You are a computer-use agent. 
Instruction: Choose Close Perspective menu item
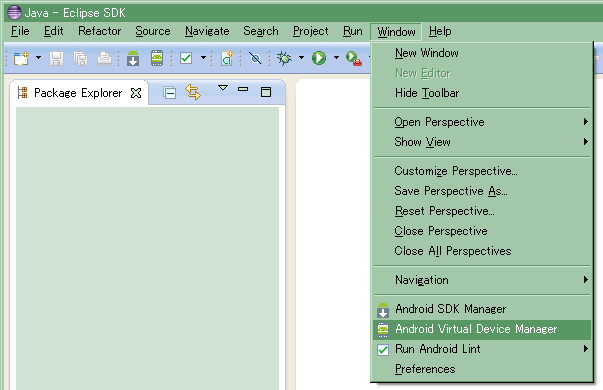coord(482,231)
